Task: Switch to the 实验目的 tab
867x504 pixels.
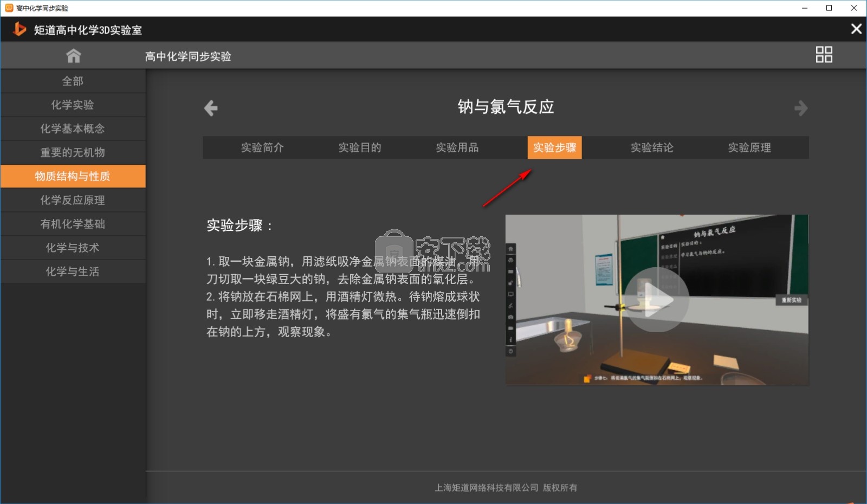Action: pyautogui.click(x=360, y=147)
